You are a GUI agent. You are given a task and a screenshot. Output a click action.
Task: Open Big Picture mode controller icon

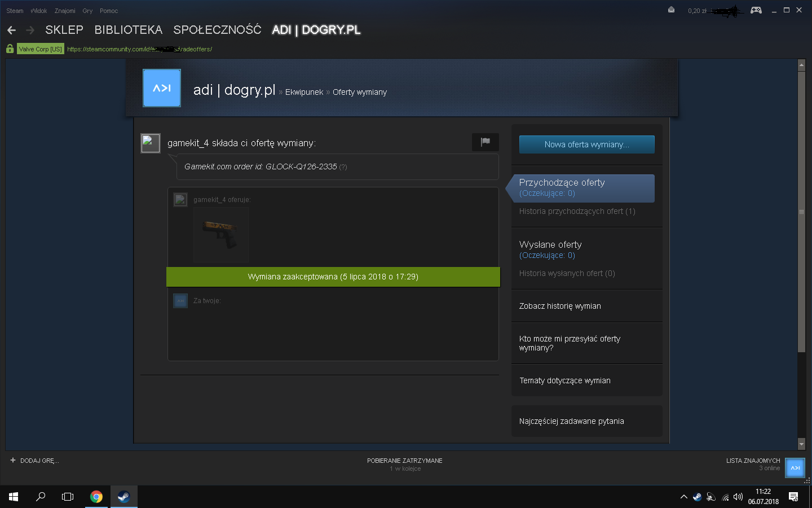coord(756,10)
